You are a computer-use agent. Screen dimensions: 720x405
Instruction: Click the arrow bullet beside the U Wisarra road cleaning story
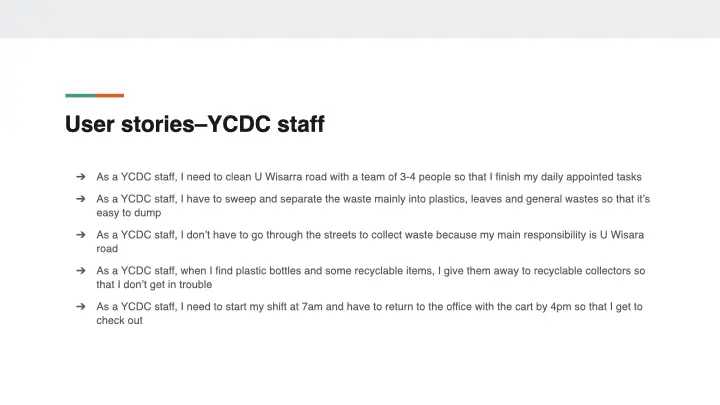pyautogui.click(x=80, y=177)
